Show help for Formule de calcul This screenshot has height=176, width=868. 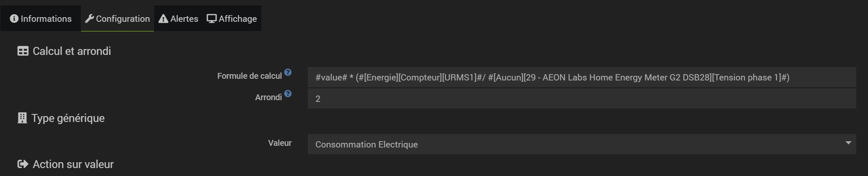pyautogui.click(x=288, y=72)
